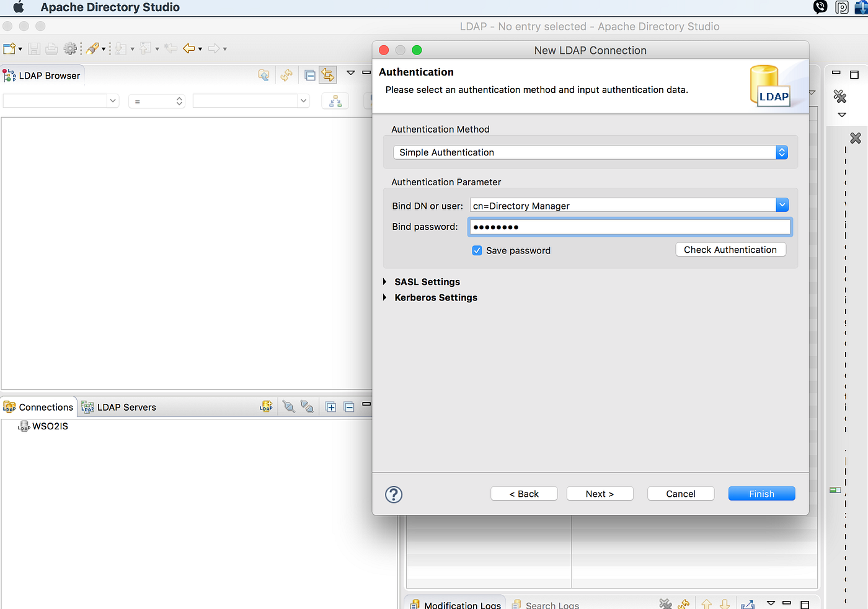
Task: Click the Finish button
Action: pos(761,494)
